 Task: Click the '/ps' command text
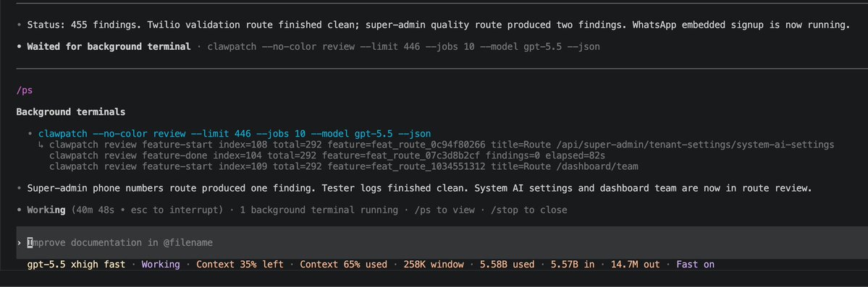point(25,90)
